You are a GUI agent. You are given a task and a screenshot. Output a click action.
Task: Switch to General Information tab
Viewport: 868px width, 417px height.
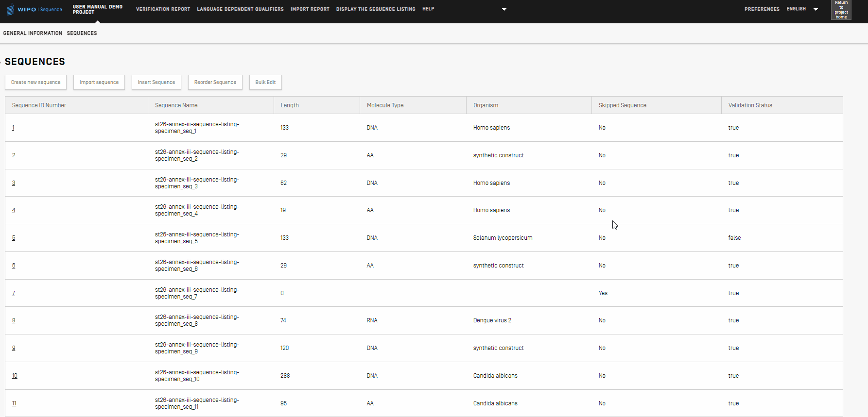(x=33, y=33)
